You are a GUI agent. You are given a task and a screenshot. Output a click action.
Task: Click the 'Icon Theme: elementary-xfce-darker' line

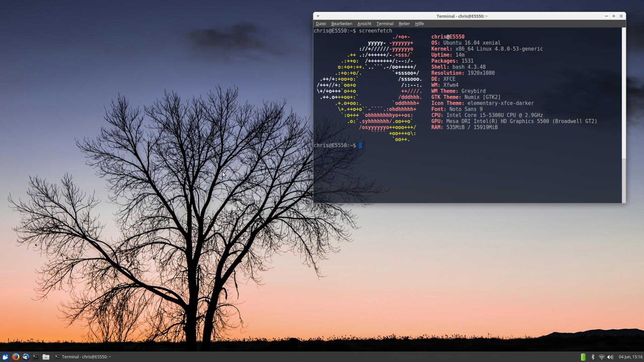point(483,103)
